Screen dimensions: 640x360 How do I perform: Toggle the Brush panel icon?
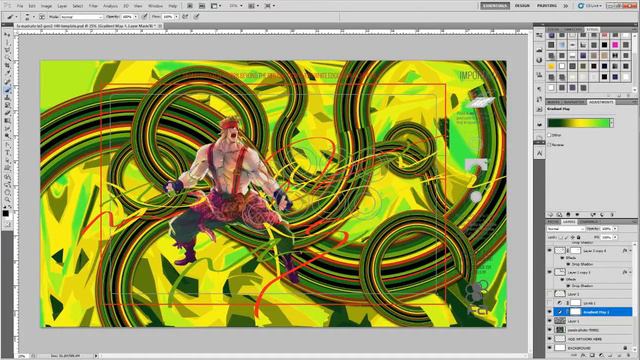click(42, 17)
